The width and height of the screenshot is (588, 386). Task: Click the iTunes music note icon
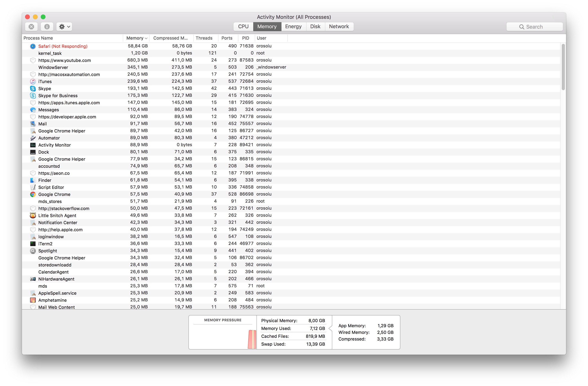point(33,82)
